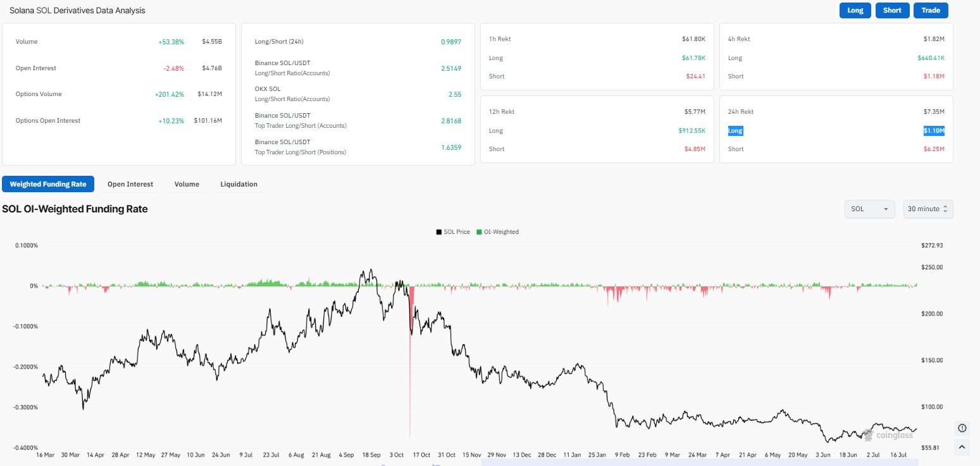Click the blue Long button

coord(855,11)
